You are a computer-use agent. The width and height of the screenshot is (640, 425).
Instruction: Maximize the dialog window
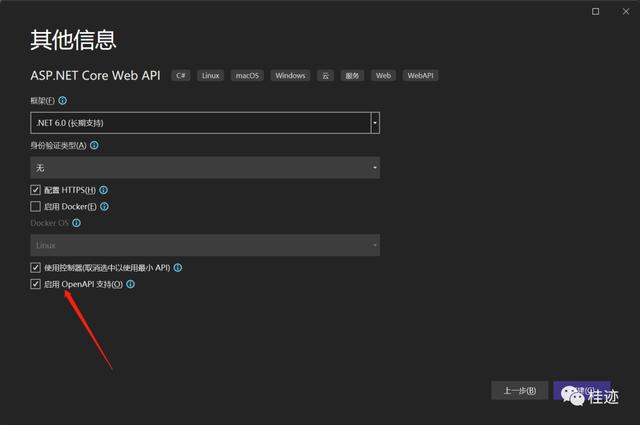(596, 12)
